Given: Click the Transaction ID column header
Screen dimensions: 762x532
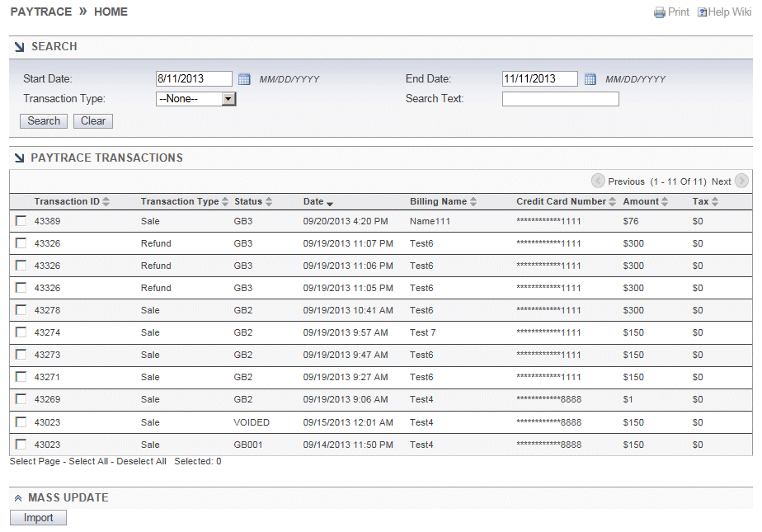Looking at the screenshot, I should point(67,201).
